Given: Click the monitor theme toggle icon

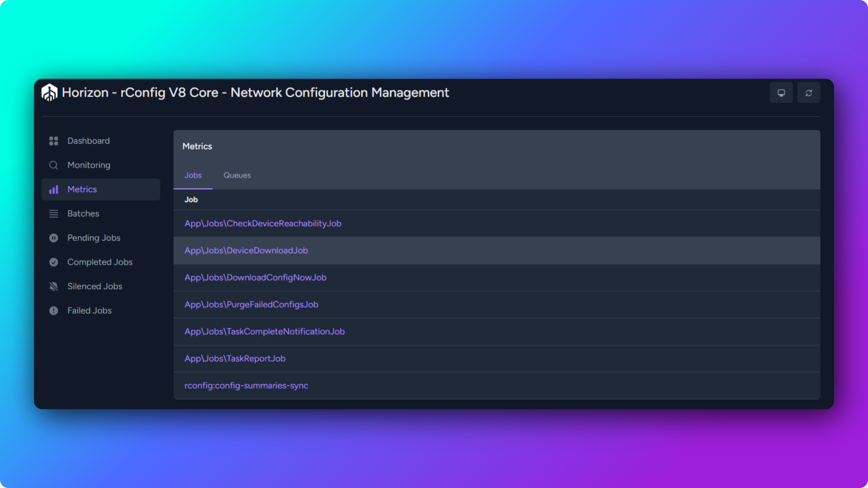Looking at the screenshot, I should pyautogui.click(x=781, y=93).
